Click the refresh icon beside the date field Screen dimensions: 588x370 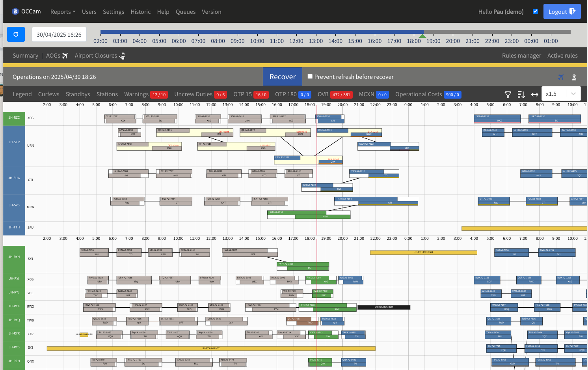[16, 34]
